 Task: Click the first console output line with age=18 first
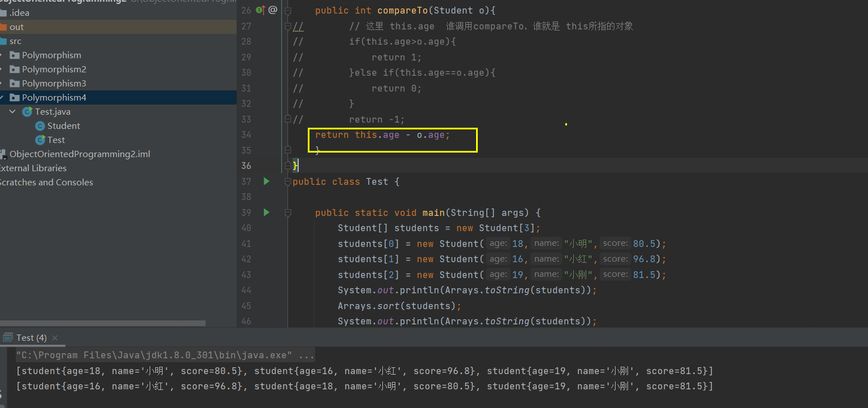[365, 371]
